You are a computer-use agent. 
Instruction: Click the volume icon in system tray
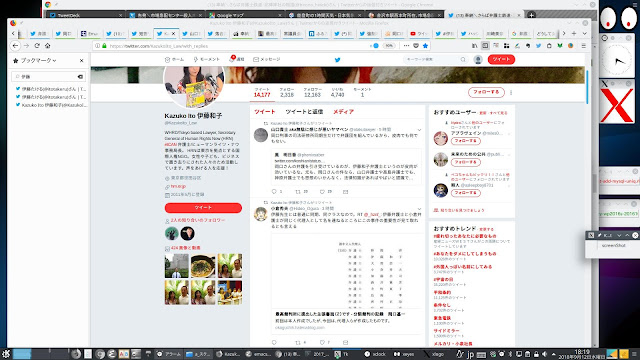544,354
